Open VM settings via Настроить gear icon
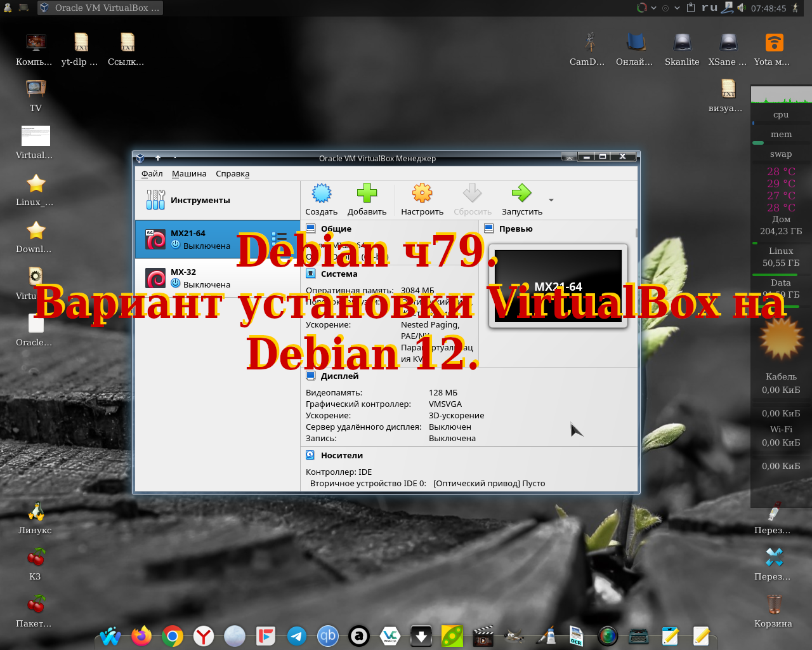The height and width of the screenshot is (650, 812). pos(422,193)
